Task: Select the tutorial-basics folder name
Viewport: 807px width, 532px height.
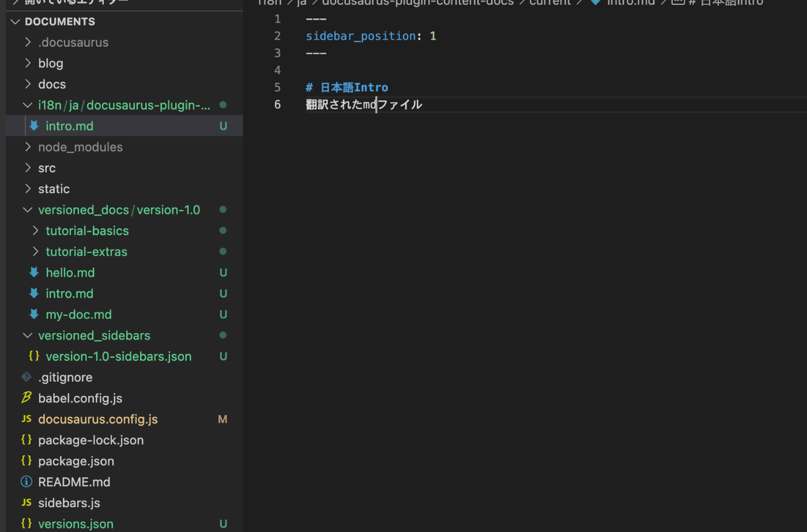Action: (88, 231)
